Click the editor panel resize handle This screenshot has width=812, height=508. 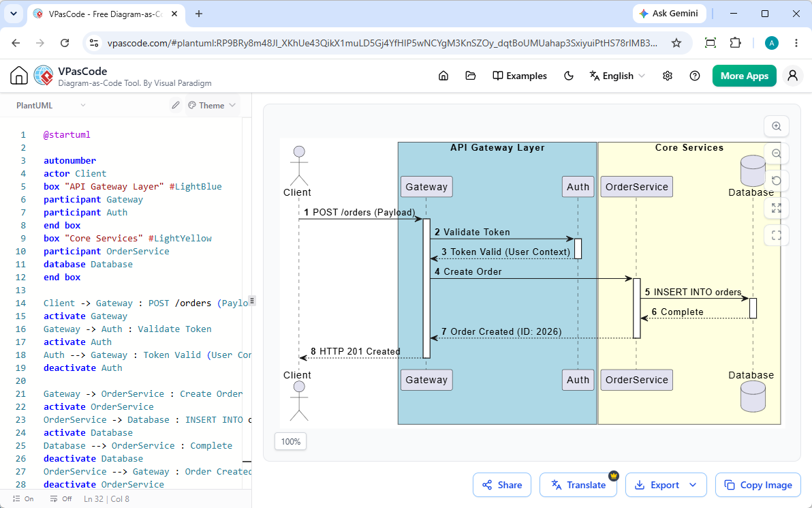[252, 301]
